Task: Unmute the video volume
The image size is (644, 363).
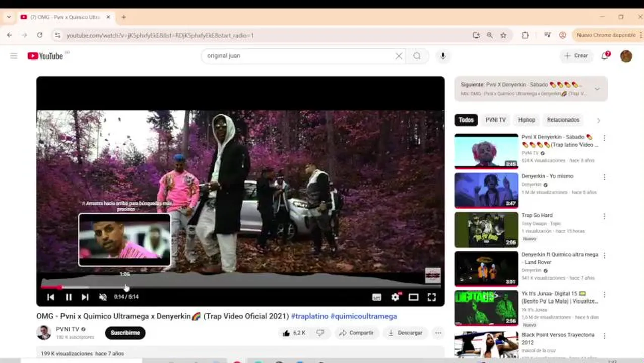Action: (x=103, y=297)
